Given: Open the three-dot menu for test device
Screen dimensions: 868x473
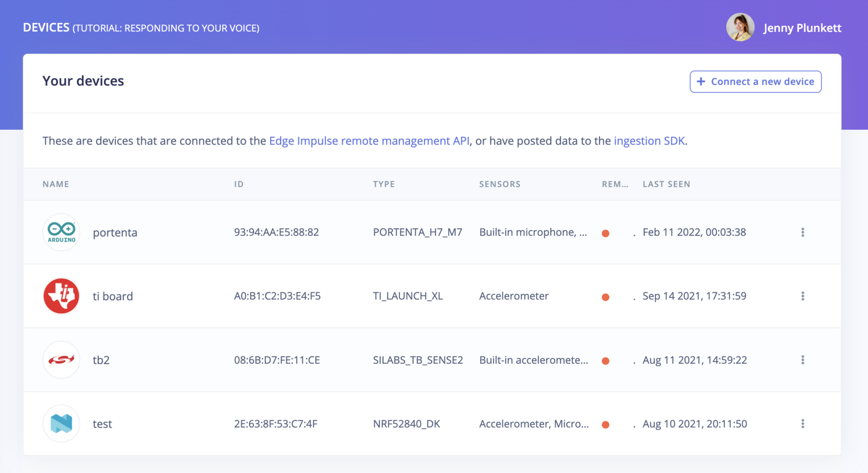Looking at the screenshot, I should [803, 424].
